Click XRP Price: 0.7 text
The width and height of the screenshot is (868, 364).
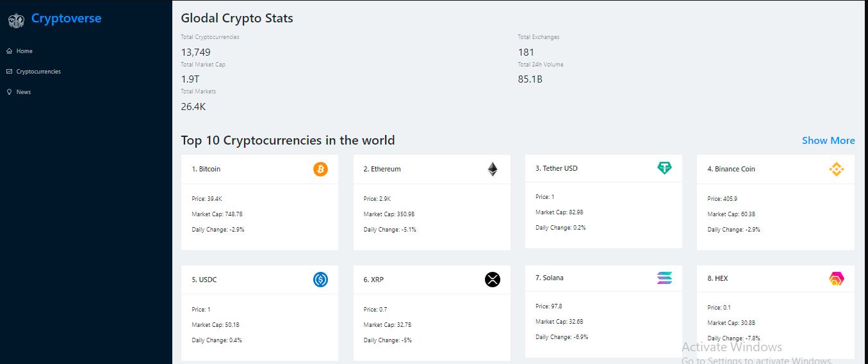[375, 310]
